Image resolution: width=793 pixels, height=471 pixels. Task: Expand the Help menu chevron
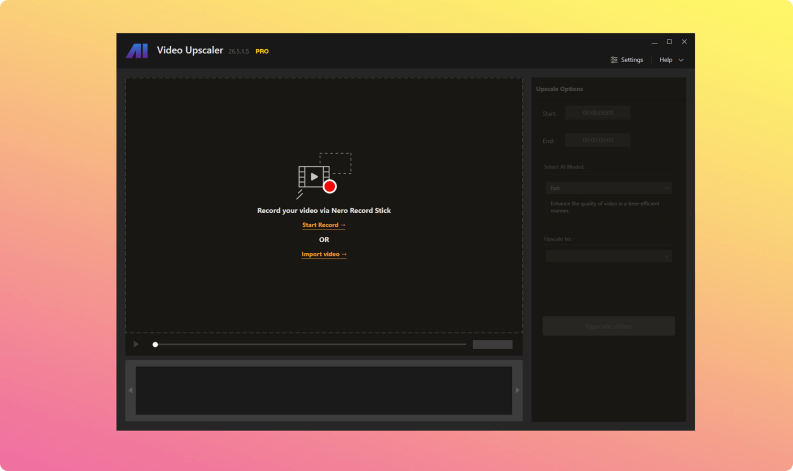coord(681,60)
